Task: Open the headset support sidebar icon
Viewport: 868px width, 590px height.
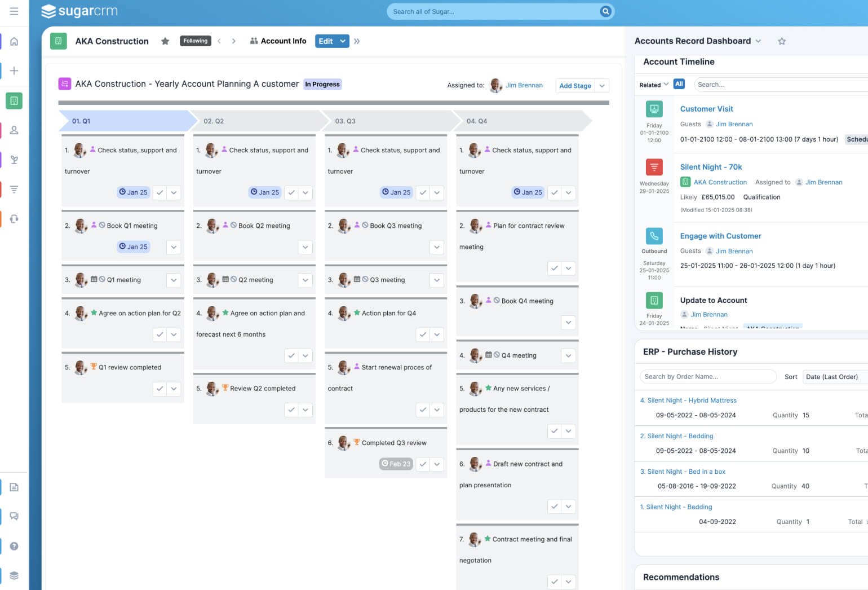Action: pyautogui.click(x=14, y=218)
